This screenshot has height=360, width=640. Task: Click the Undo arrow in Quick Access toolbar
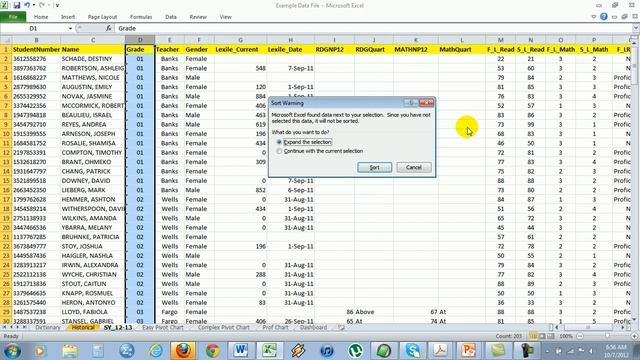[x=27, y=5]
